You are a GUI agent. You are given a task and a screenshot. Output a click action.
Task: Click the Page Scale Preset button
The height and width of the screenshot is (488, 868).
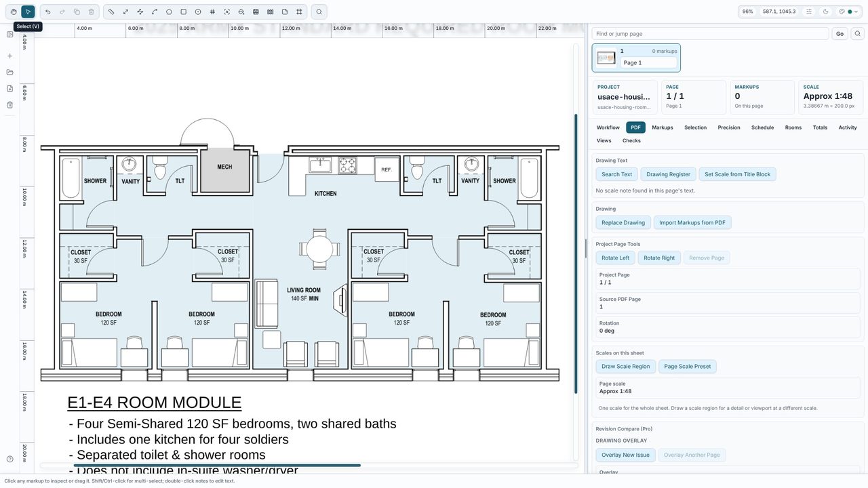click(x=688, y=367)
